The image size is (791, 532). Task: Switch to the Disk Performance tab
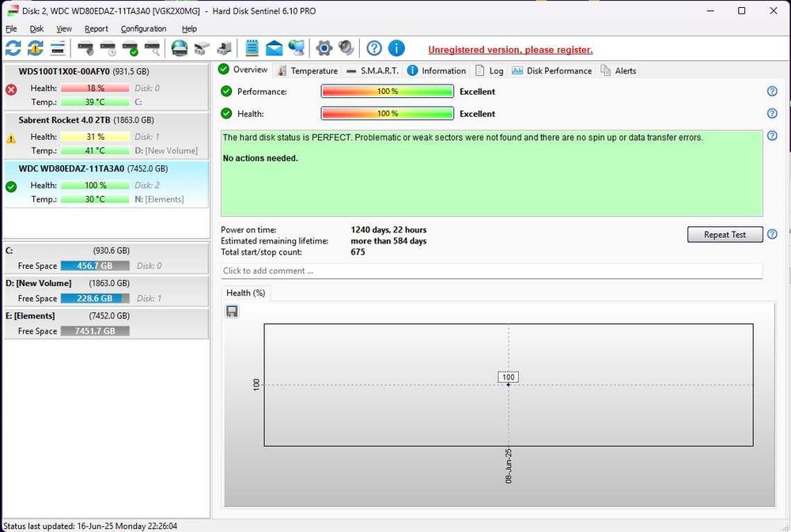coord(552,70)
